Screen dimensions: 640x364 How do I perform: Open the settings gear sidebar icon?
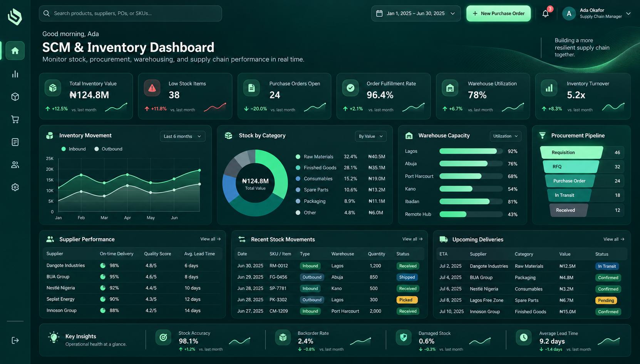pos(15,187)
